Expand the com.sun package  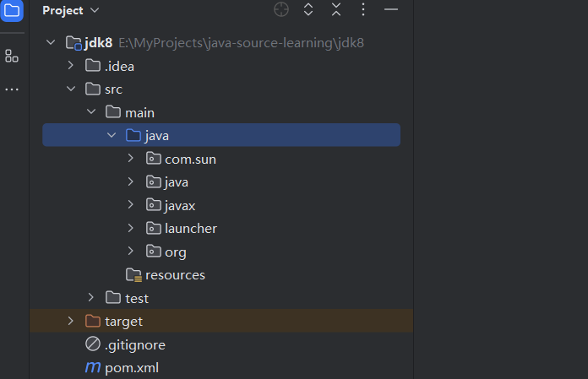(x=131, y=159)
